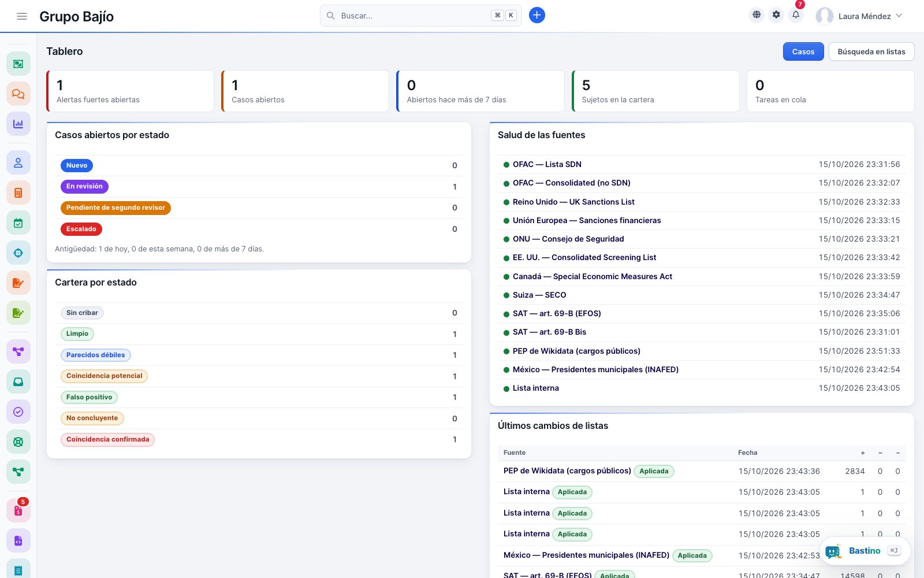The height and width of the screenshot is (578, 924).
Task: Click the Fecha column header
Action: (748, 453)
